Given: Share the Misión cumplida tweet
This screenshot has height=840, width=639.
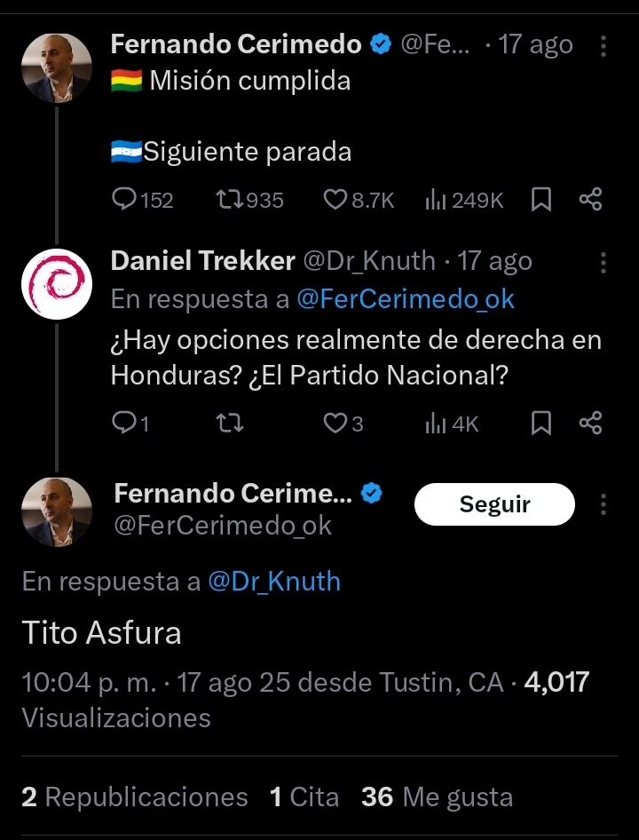Looking at the screenshot, I should coord(590,200).
